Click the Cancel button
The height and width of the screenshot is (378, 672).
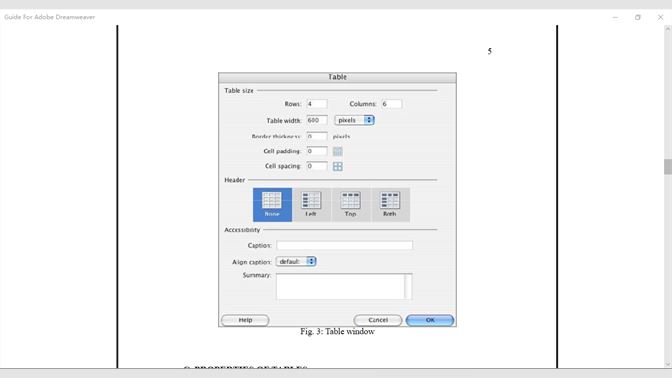point(378,320)
